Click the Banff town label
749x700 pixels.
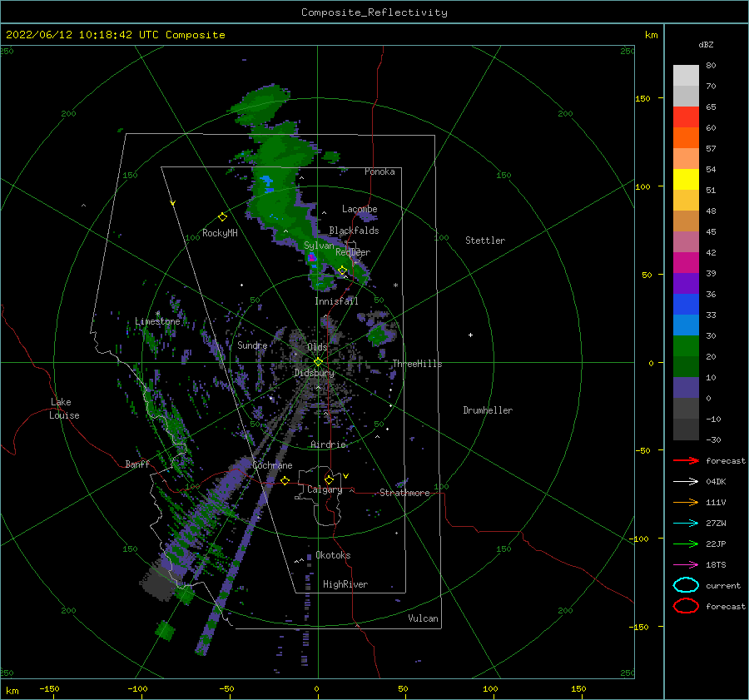(137, 464)
